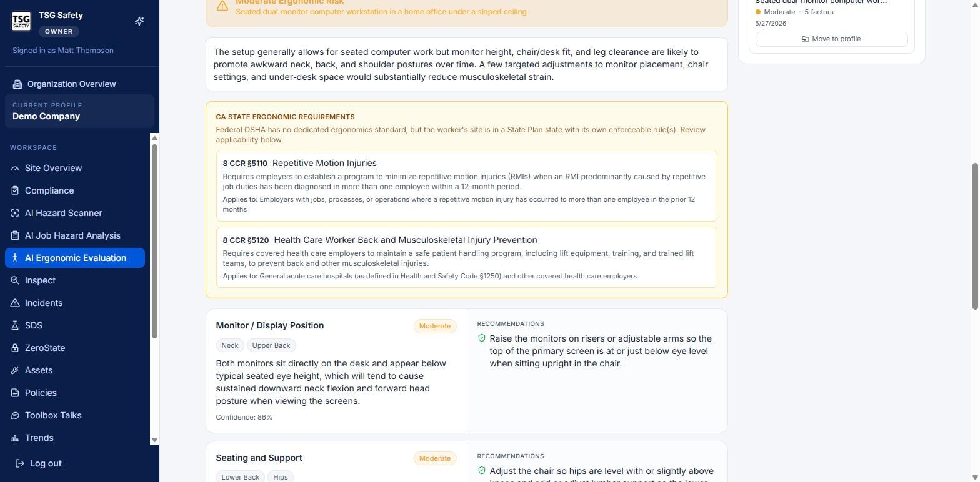Click the OWNER role badge

59,31
